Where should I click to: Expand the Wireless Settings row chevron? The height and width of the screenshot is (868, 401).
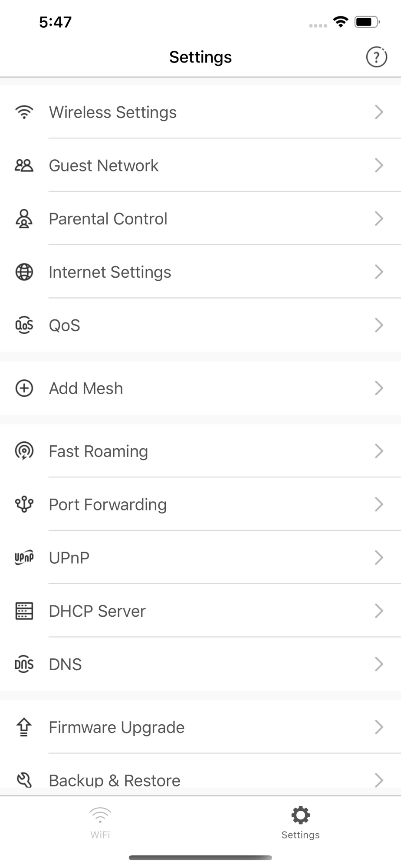pyautogui.click(x=379, y=112)
